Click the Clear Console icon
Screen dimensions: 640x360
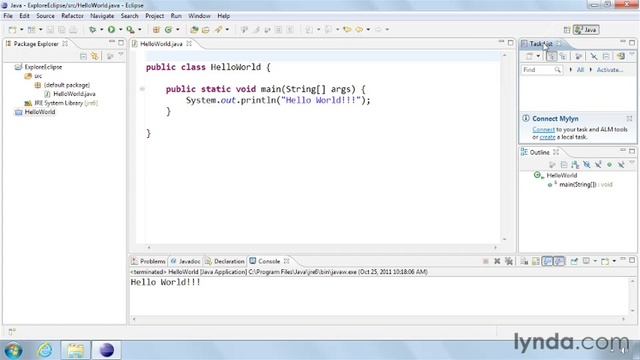[x=524, y=261]
